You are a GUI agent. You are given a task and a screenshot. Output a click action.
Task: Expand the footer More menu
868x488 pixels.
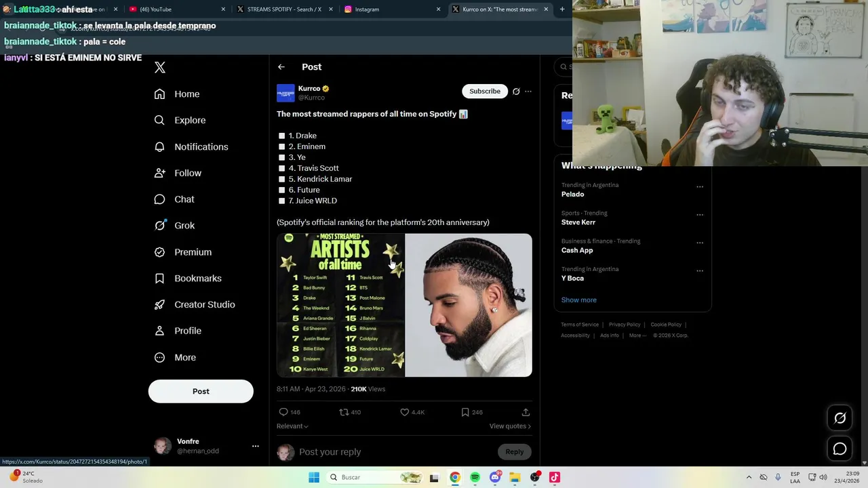click(637, 335)
